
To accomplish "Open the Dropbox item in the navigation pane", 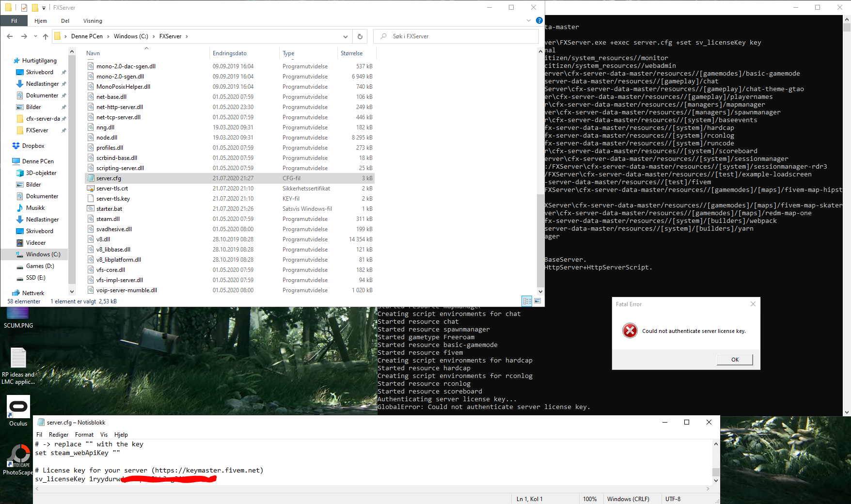I will coord(33,146).
